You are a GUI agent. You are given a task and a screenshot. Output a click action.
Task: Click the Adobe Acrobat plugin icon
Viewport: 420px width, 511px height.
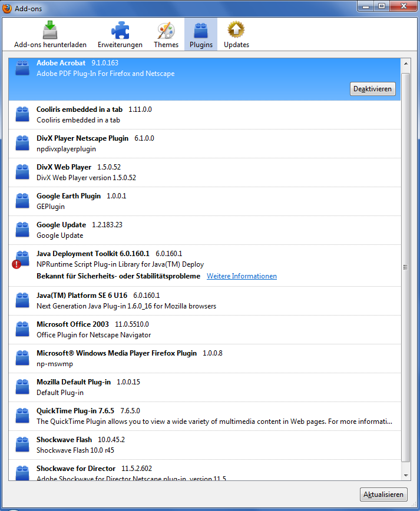tap(22, 68)
